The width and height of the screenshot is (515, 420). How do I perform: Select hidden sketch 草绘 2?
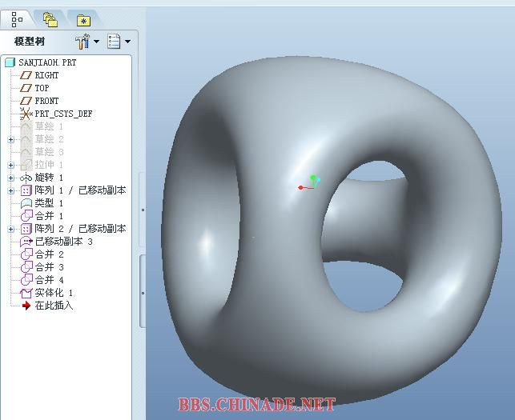pos(49,139)
